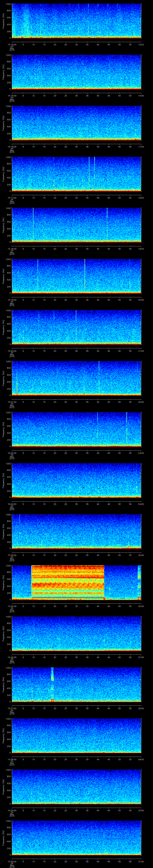Click the 15:27:00 start time label

tap(12, 708)
